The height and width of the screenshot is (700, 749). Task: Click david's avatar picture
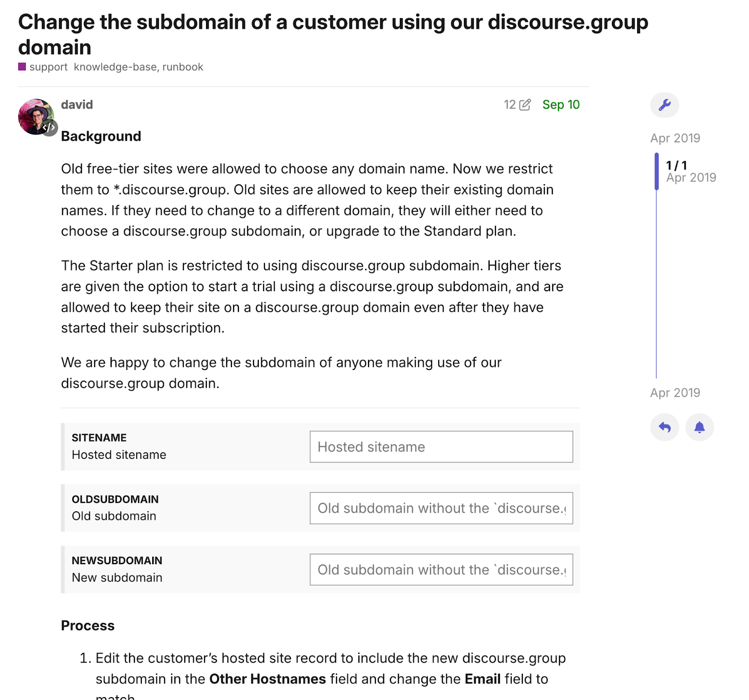36,116
